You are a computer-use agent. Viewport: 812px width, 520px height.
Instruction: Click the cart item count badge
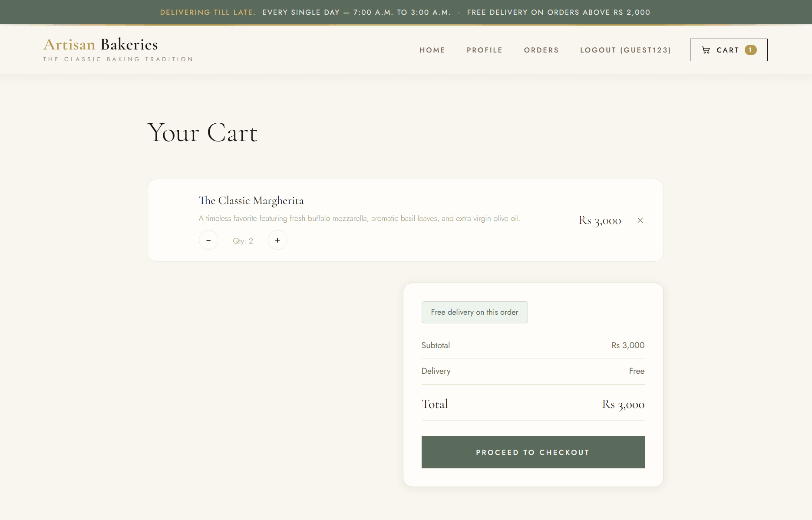(750, 50)
